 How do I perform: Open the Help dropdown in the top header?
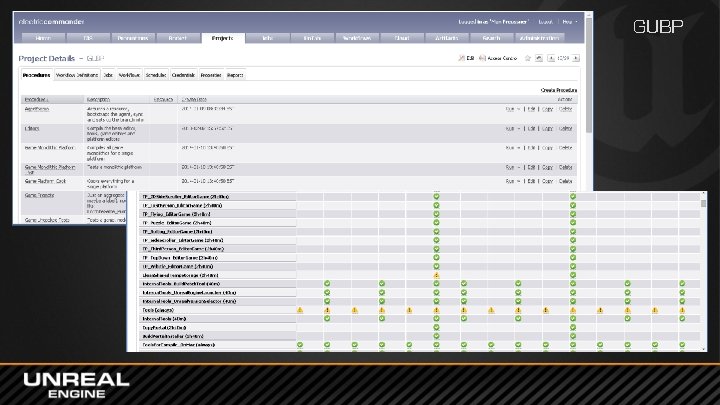click(x=569, y=22)
